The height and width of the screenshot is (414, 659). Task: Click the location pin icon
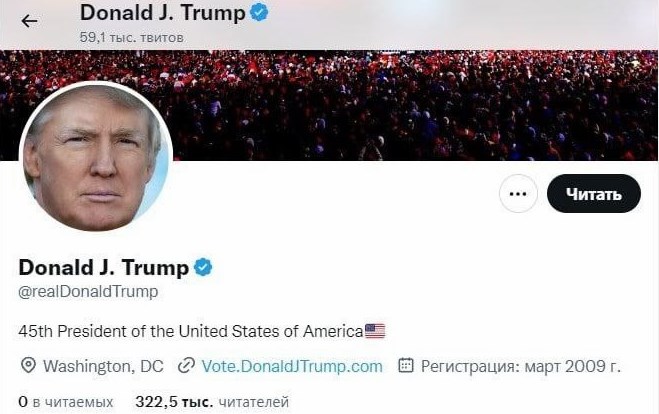[x=28, y=366]
